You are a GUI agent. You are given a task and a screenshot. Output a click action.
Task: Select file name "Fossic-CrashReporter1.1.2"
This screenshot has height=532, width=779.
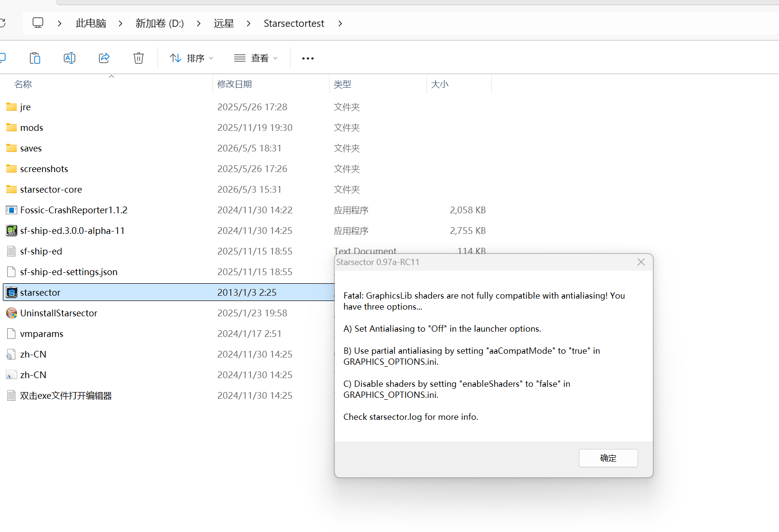coord(74,210)
